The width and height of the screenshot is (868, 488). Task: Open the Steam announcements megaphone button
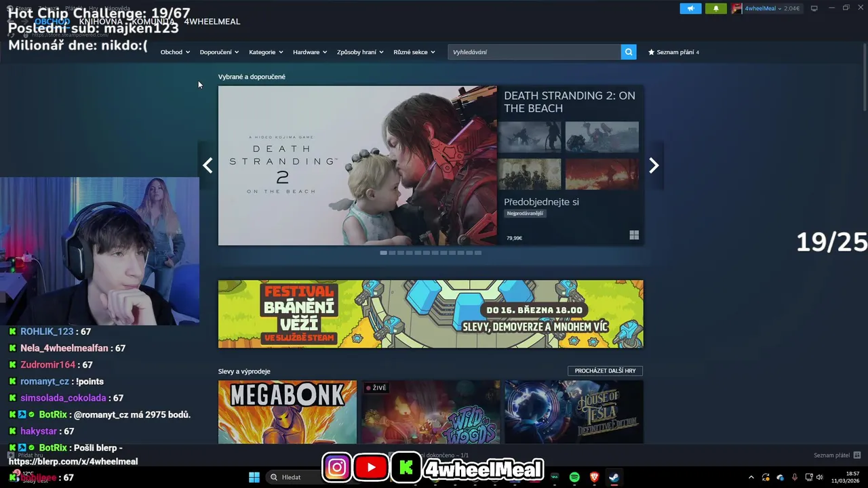point(690,8)
